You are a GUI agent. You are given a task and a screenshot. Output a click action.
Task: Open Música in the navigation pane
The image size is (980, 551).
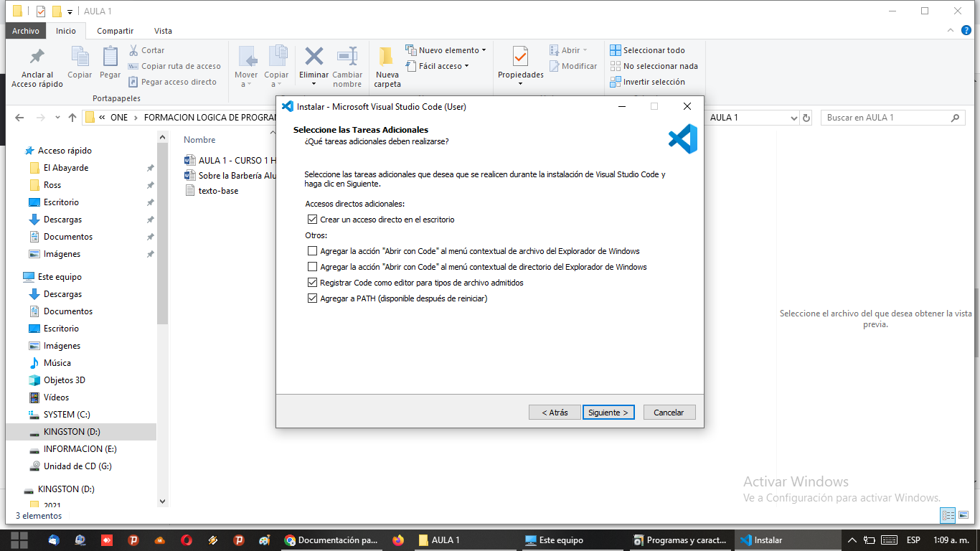[57, 363]
